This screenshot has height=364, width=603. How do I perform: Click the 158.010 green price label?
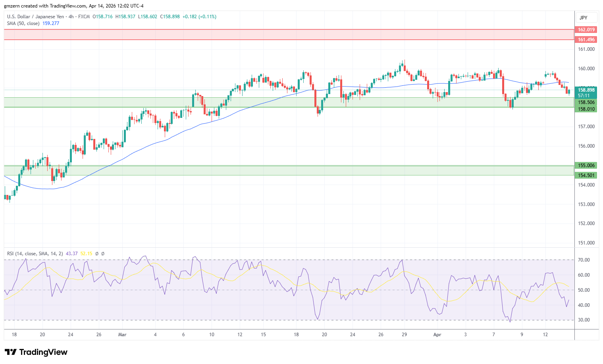coord(586,109)
